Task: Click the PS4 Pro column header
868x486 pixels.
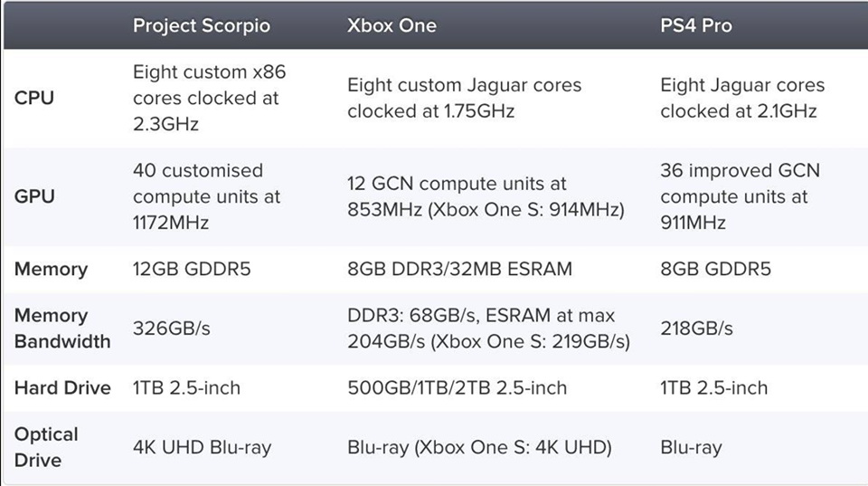Action: click(x=696, y=25)
